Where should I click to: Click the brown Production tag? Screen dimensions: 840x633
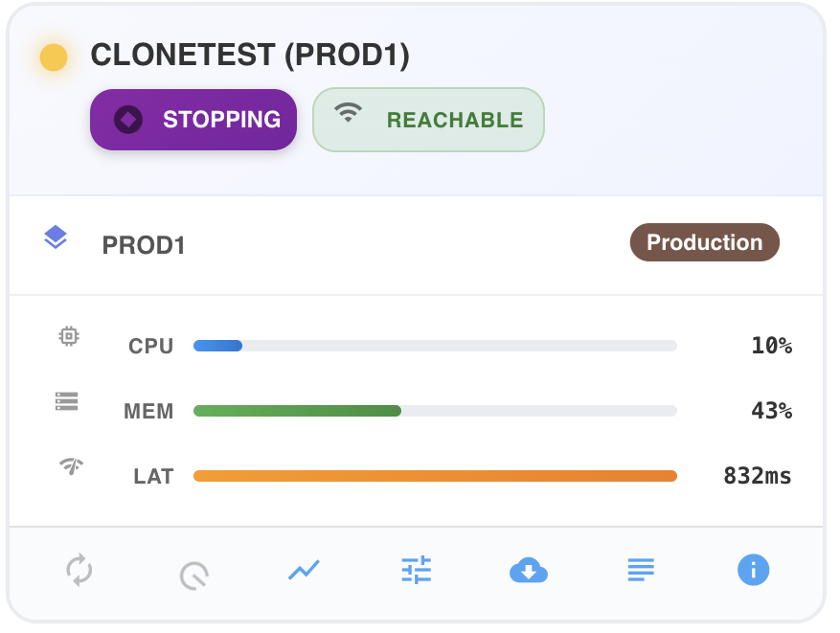coord(704,242)
